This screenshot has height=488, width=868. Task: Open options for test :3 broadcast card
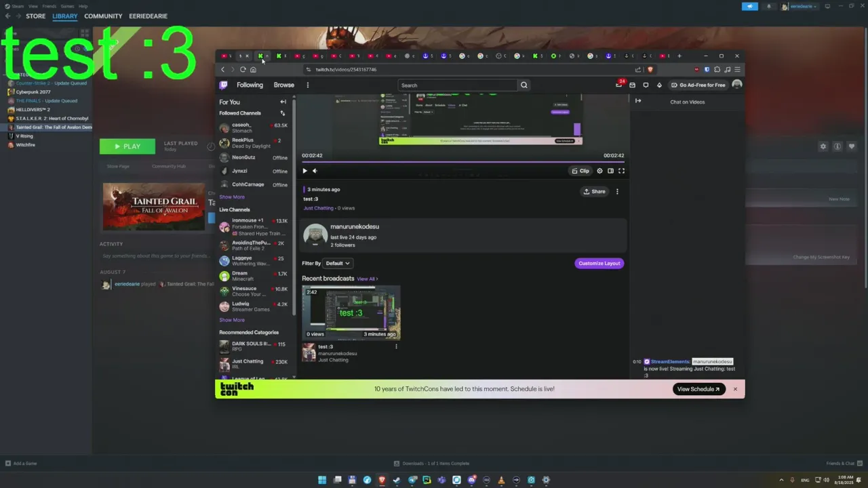point(396,346)
